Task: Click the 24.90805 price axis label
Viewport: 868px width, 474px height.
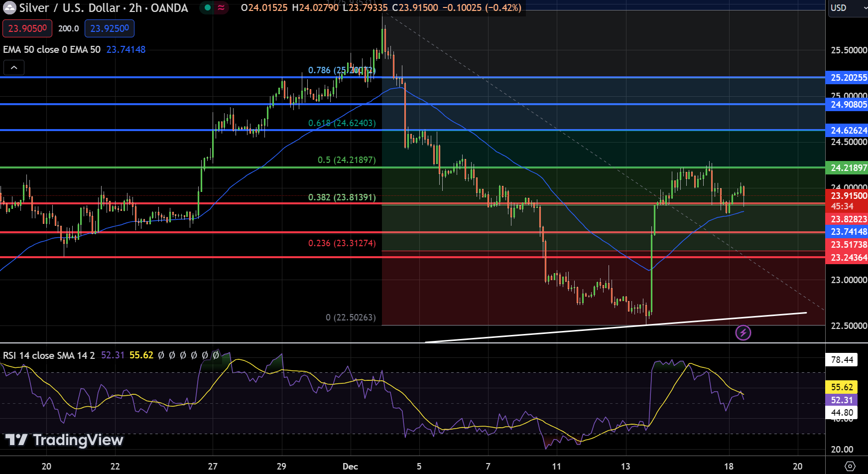Action: click(x=847, y=105)
